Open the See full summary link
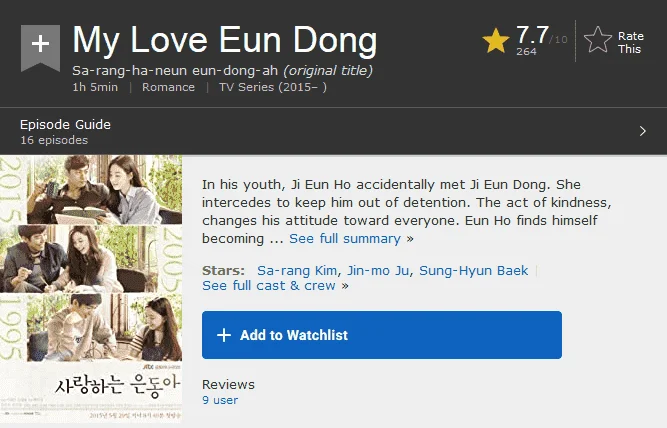Viewport: 667px width, 428px height. pos(345,239)
